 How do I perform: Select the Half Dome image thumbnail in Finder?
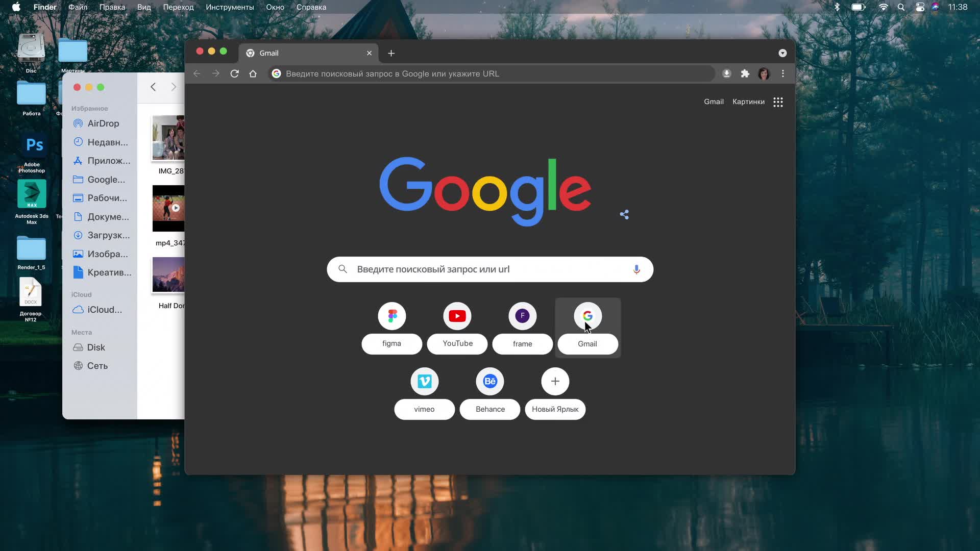(x=168, y=275)
